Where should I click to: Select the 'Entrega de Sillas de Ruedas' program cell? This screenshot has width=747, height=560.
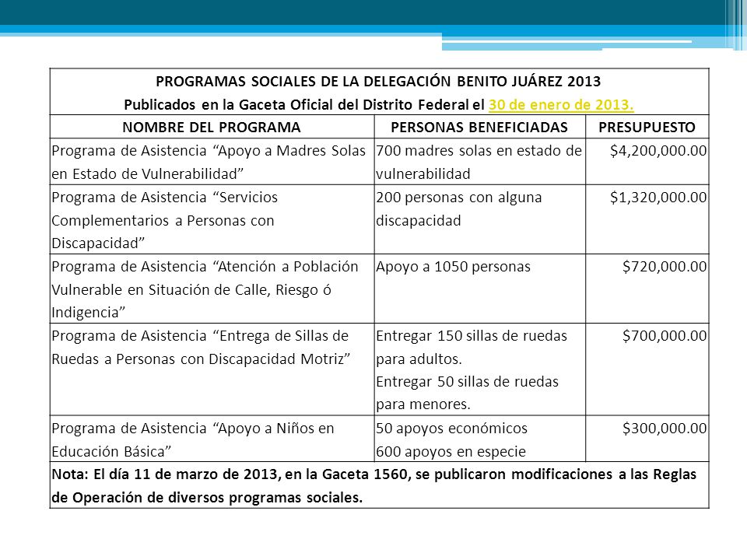click(x=212, y=369)
